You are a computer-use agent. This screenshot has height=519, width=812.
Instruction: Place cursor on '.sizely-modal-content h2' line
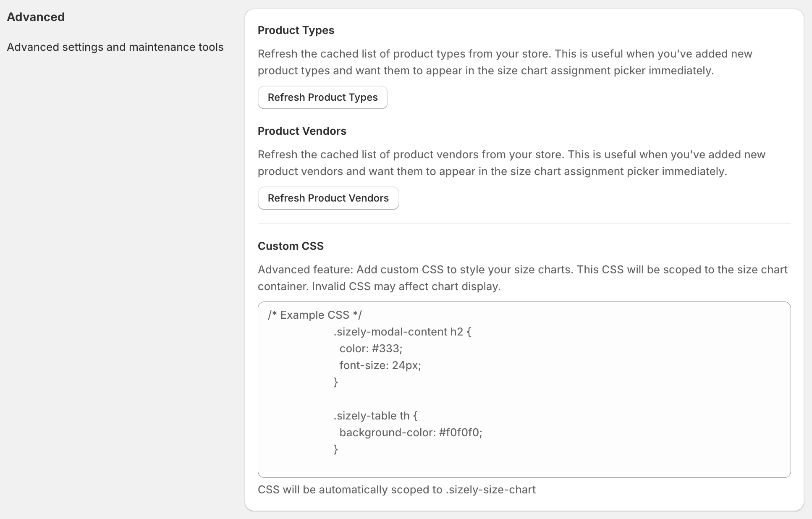tap(402, 332)
